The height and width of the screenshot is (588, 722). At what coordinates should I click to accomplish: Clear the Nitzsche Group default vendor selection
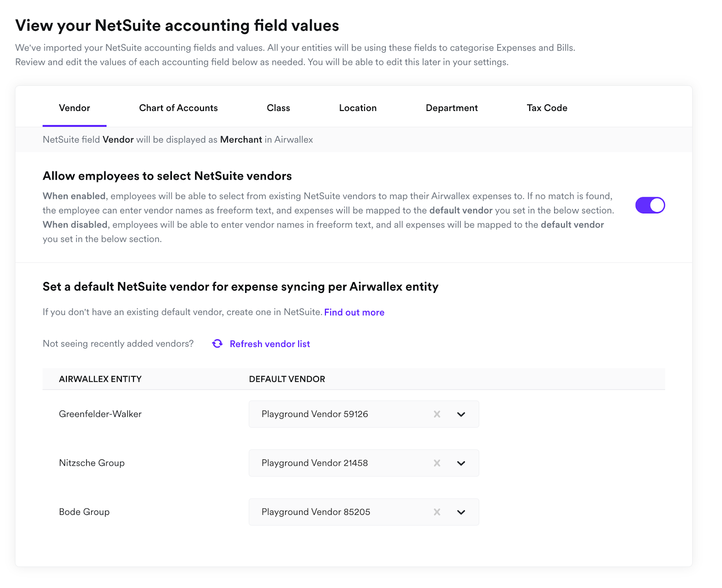pyautogui.click(x=437, y=463)
